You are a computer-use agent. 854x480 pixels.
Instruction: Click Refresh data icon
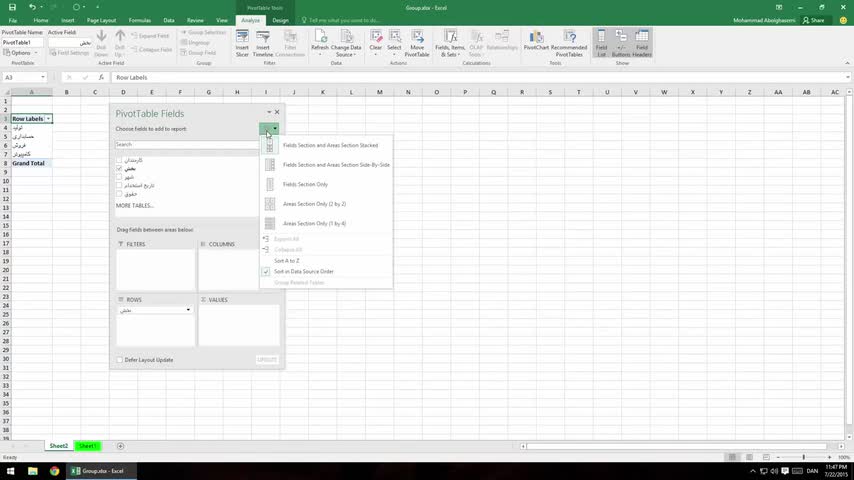[320, 44]
